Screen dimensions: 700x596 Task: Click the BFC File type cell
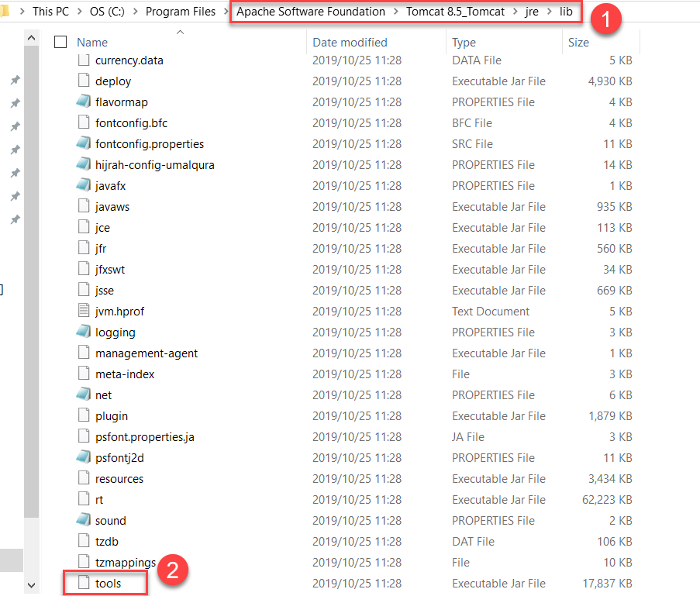[x=472, y=122]
